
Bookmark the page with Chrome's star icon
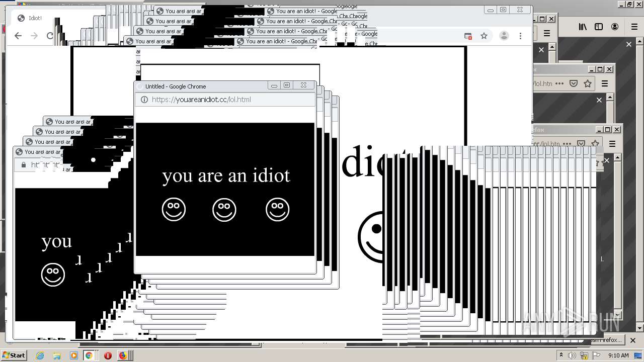(484, 36)
